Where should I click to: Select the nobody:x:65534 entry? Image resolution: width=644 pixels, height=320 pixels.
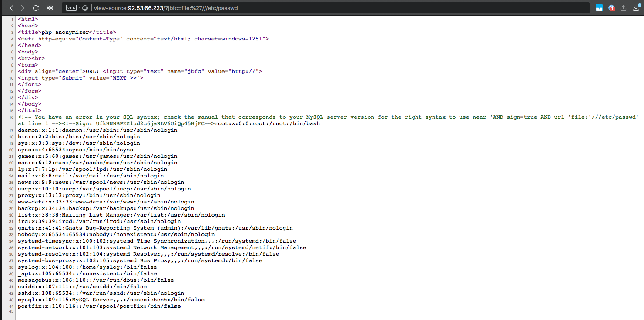click(x=116, y=234)
